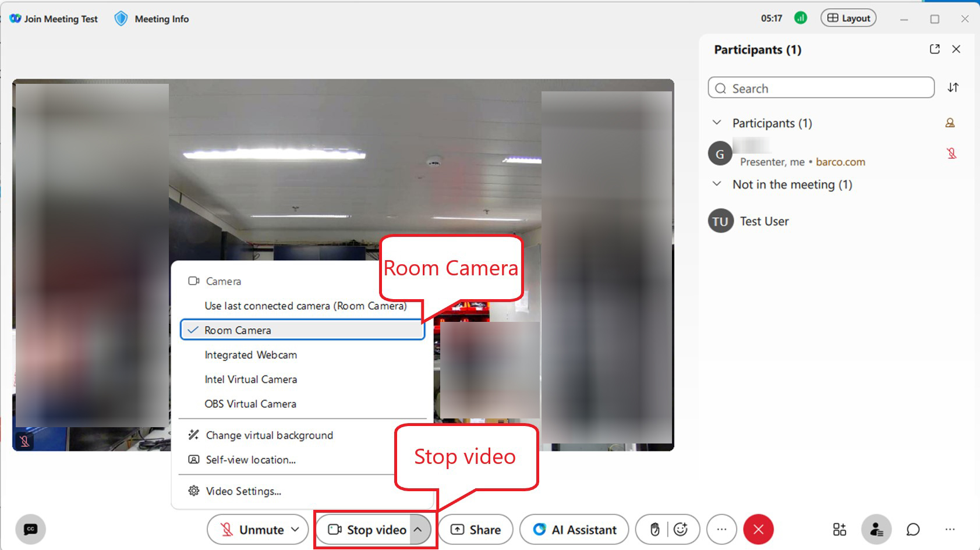Toggle closed captions button
980x550 pixels.
pos(30,529)
